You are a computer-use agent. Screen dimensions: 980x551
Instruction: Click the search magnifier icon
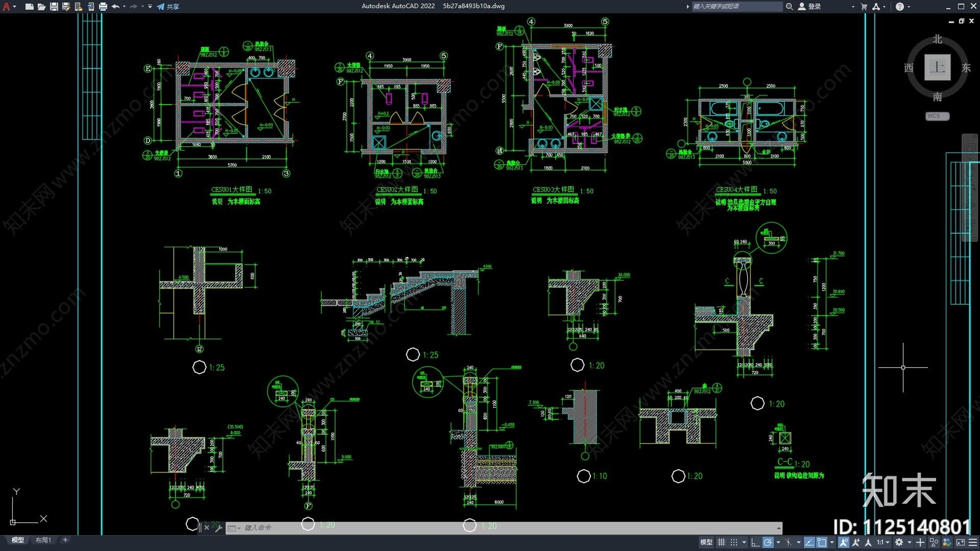pyautogui.click(x=790, y=6)
